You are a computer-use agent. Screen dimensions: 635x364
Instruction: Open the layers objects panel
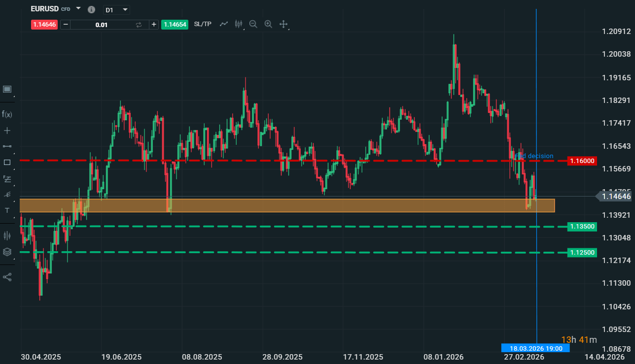(7, 252)
